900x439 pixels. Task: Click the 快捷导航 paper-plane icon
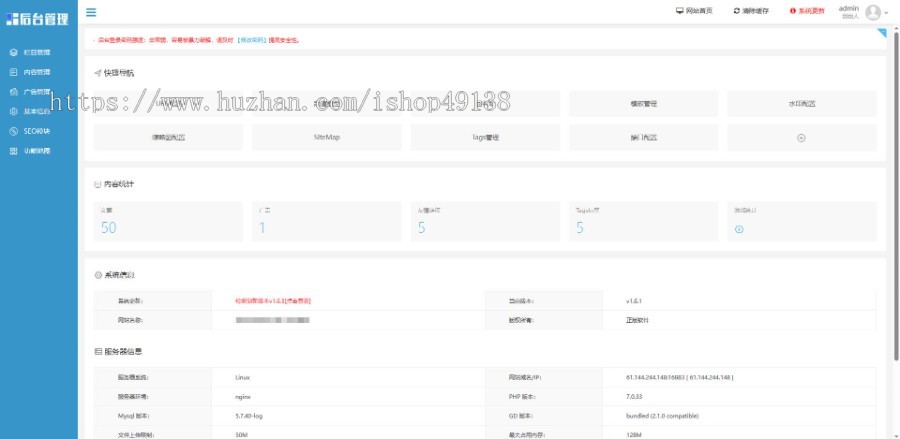[x=98, y=73]
